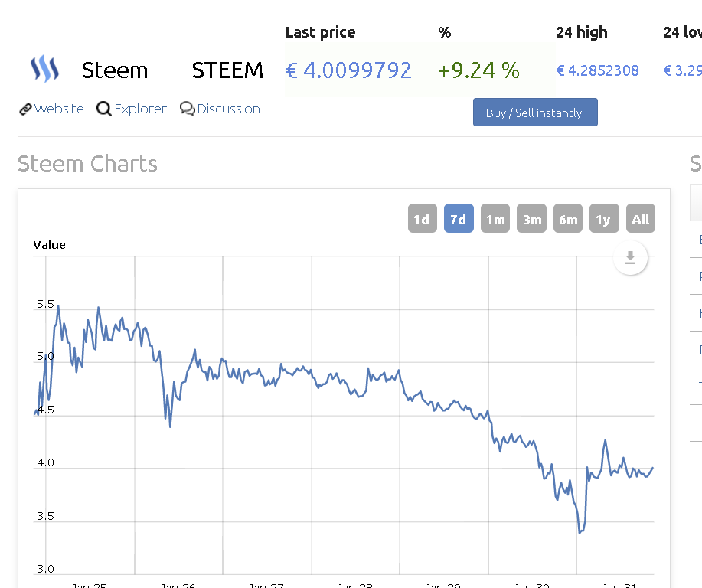Click the chart download arrow icon

tap(630, 258)
